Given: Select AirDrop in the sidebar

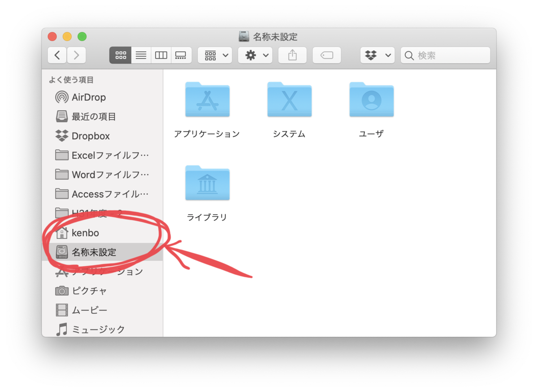Looking at the screenshot, I should [x=103, y=97].
